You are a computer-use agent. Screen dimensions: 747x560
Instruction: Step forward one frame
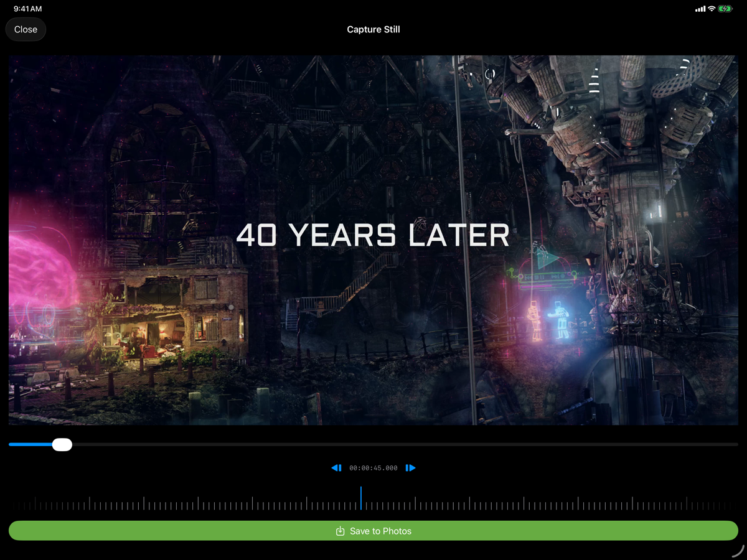pos(411,468)
